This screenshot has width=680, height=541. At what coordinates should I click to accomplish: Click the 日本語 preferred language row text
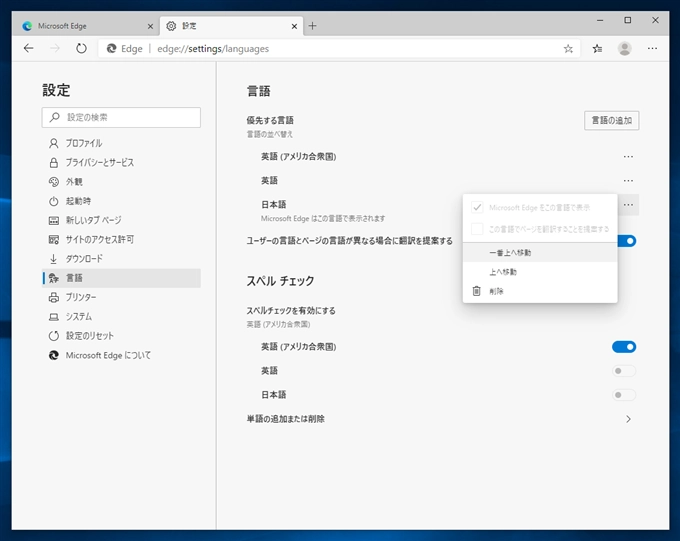[274, 204]
